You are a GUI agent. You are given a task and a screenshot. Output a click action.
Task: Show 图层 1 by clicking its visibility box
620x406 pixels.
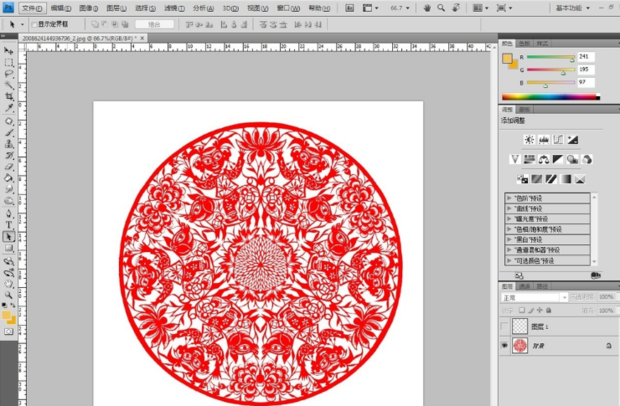coord(506,326)
